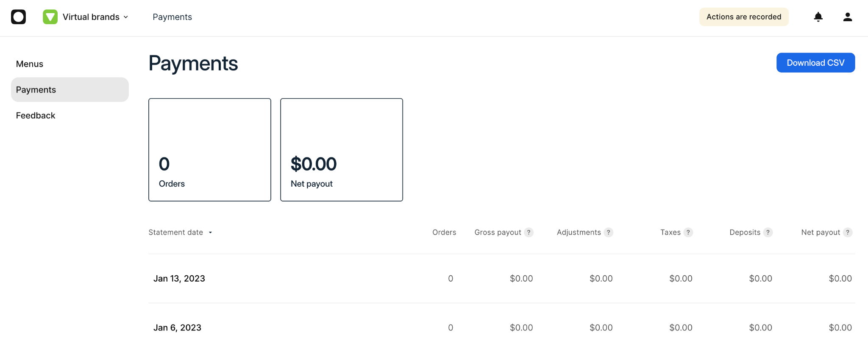The width and height of the screenshot is (868, 347).
Task: Open the Jan 13, 2023 statement row
Action: point(501,278)
